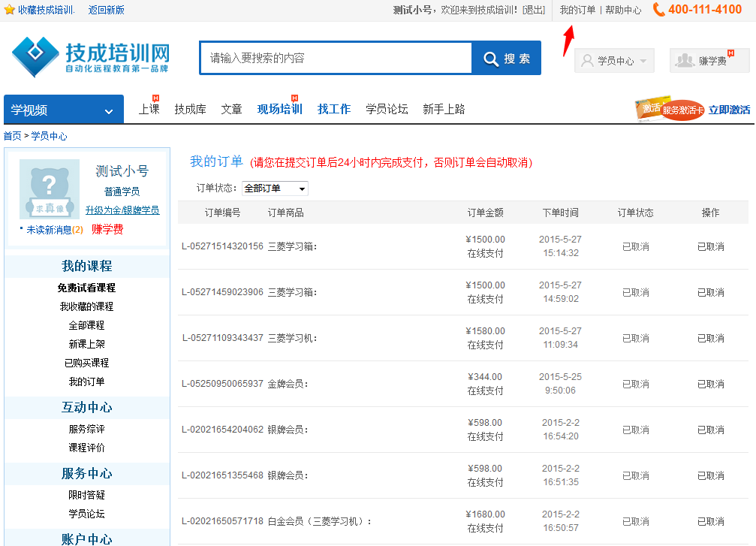Click the orange phone icon

(658, 10)
